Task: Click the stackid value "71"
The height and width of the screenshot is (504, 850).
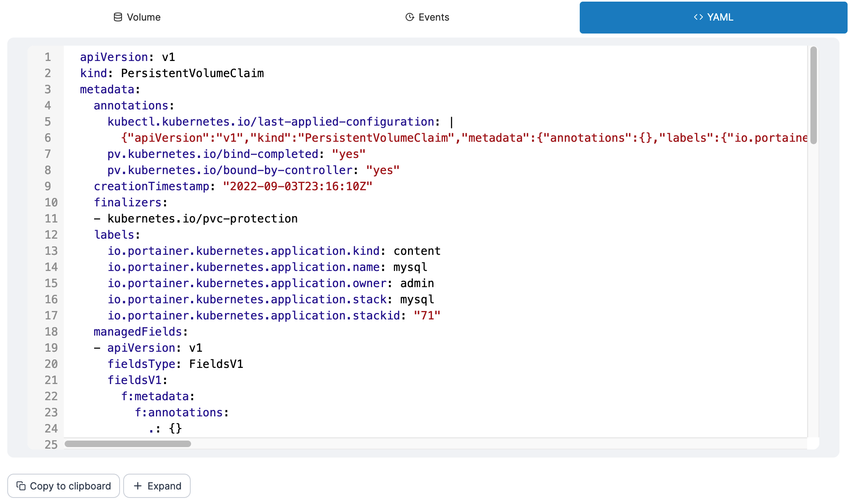Action: click(x=427, y=315)
